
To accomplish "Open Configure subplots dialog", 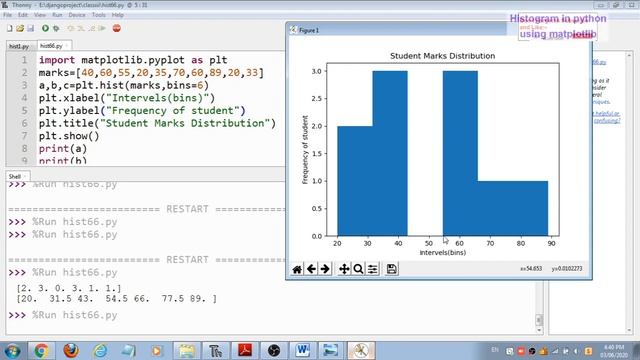I will pos(372,269).
